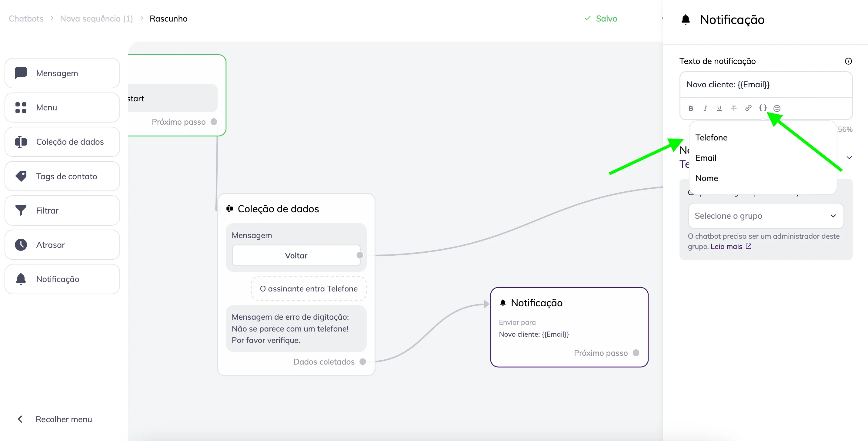Click the typing error message text block
Viewport: 868px width, 441px height.
click(x=296, y=329)
